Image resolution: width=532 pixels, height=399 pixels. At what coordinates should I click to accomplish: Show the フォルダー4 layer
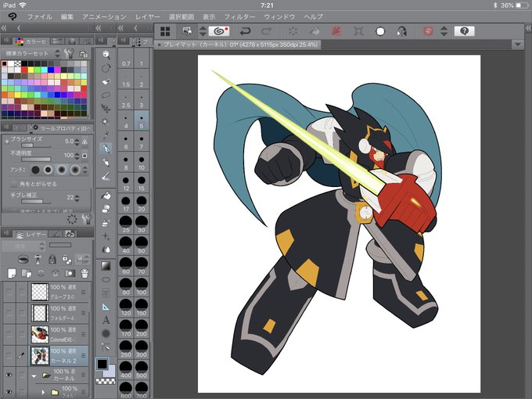(x=9, y=313)
